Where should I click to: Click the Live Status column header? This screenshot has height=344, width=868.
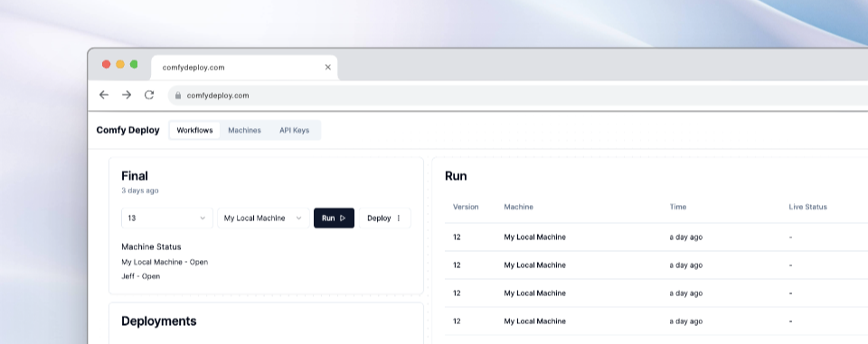click(807, 207)
